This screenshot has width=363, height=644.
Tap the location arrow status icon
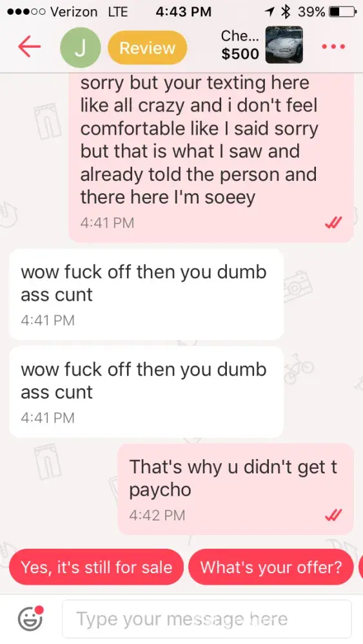(270, 12)
